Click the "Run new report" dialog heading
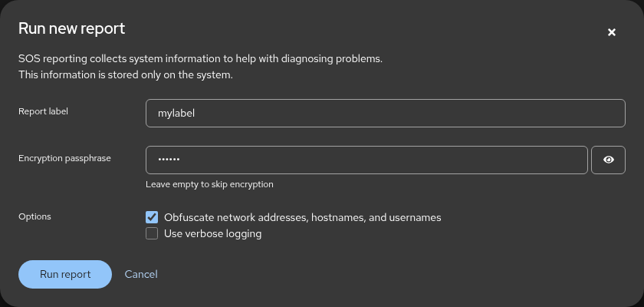This screenshot has height=307, width=644. pyautogui.click(x=72, y=28)
